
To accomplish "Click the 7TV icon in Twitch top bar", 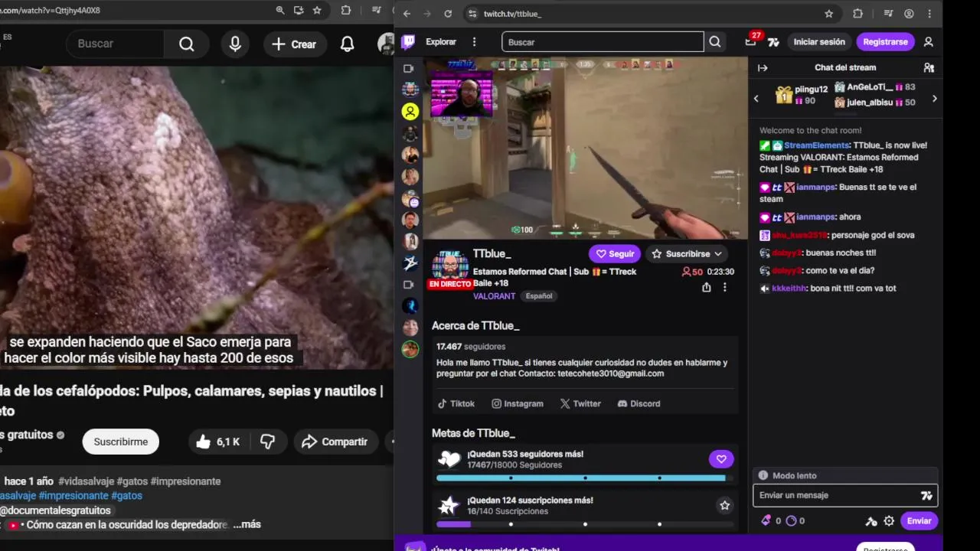I will (x=773, y=42).
